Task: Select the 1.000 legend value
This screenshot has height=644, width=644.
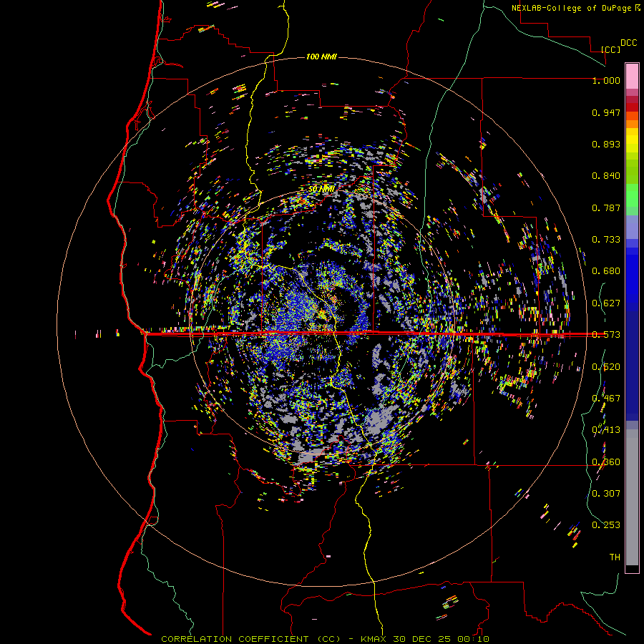Action: pos(606,80)
